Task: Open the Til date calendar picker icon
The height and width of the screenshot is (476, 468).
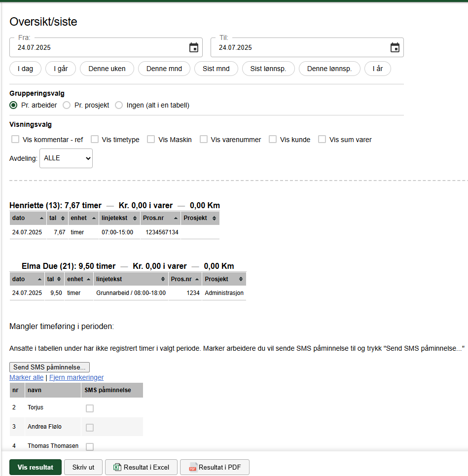Action: point(395,48)
